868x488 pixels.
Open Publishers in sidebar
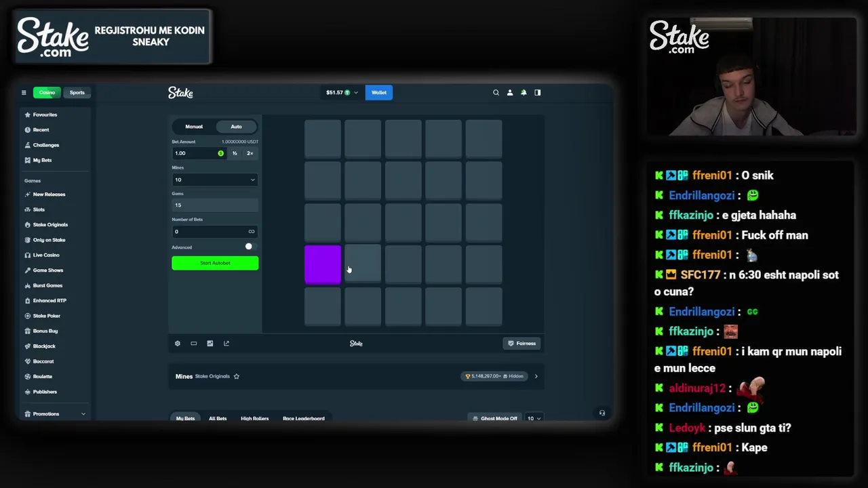pyautogui.click(x=45, y=392)
